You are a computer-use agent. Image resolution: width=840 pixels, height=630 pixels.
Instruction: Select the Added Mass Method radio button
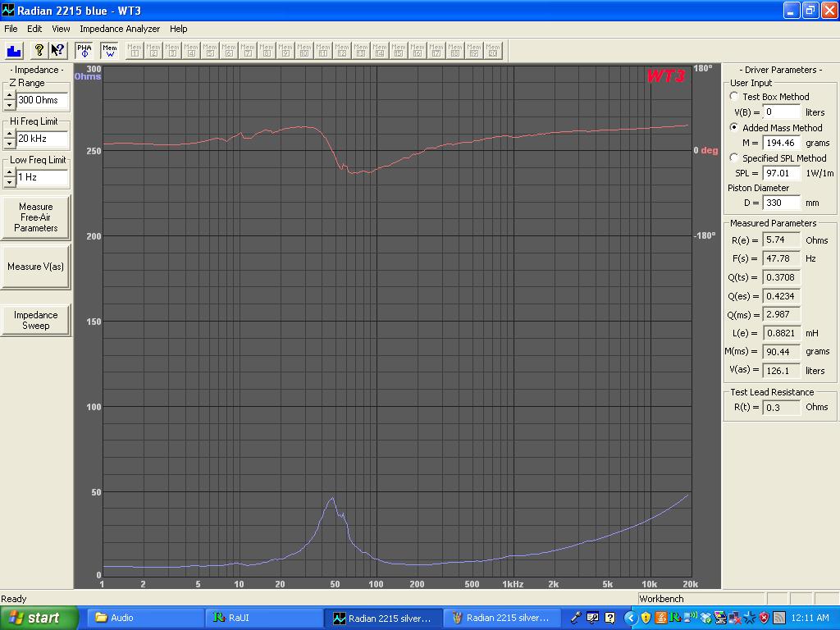tap(734, 127)
